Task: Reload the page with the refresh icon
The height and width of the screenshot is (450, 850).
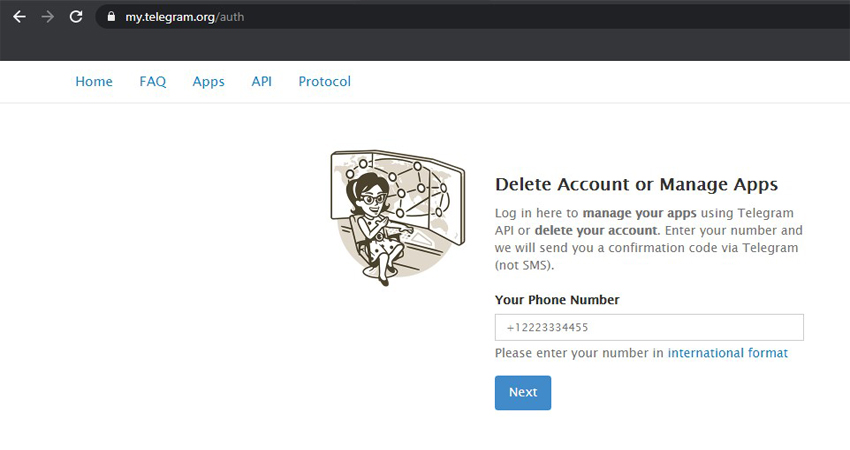Action: pos(76,17)
